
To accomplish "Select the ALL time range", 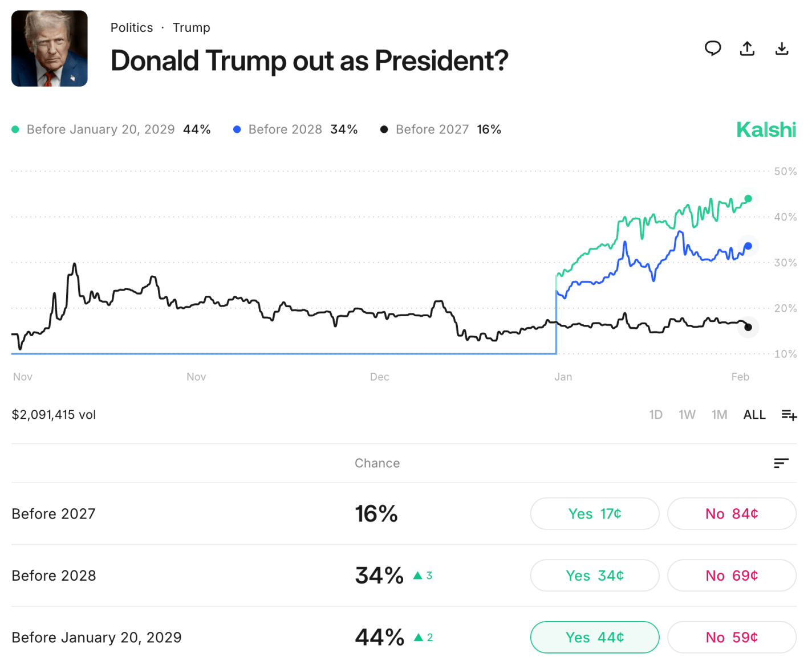I will click(x=754, y=415).
